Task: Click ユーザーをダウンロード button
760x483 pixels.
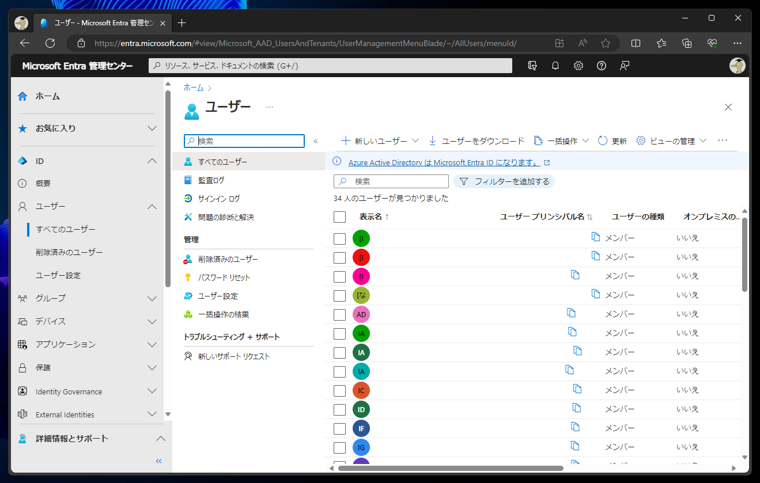Action: click(476, 141)
